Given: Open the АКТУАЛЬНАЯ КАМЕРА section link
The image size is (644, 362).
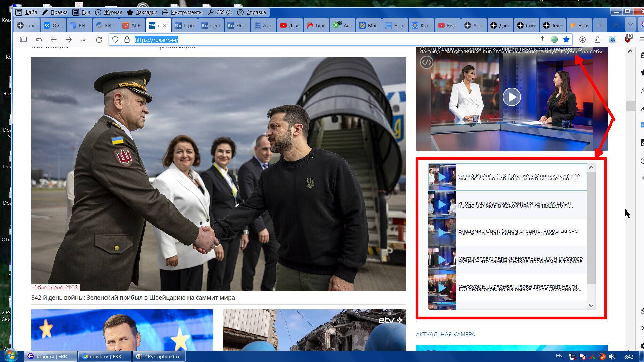Looking at the screenshot, I should (445, 334).
